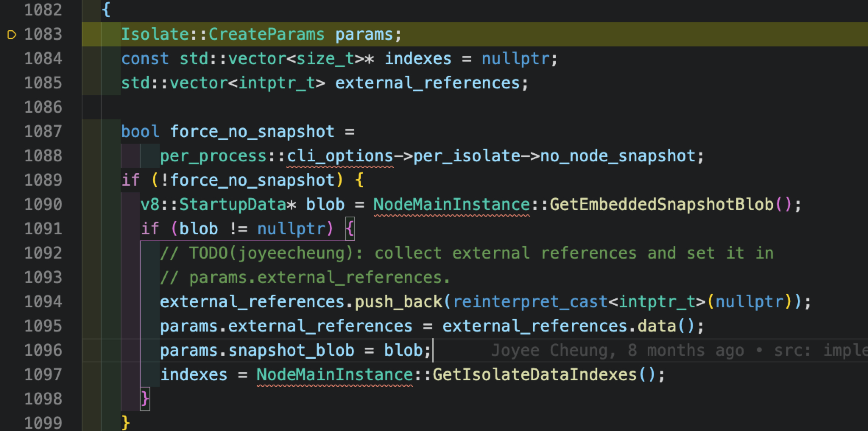Click StartupData on line 1090

tap(233, 204)
